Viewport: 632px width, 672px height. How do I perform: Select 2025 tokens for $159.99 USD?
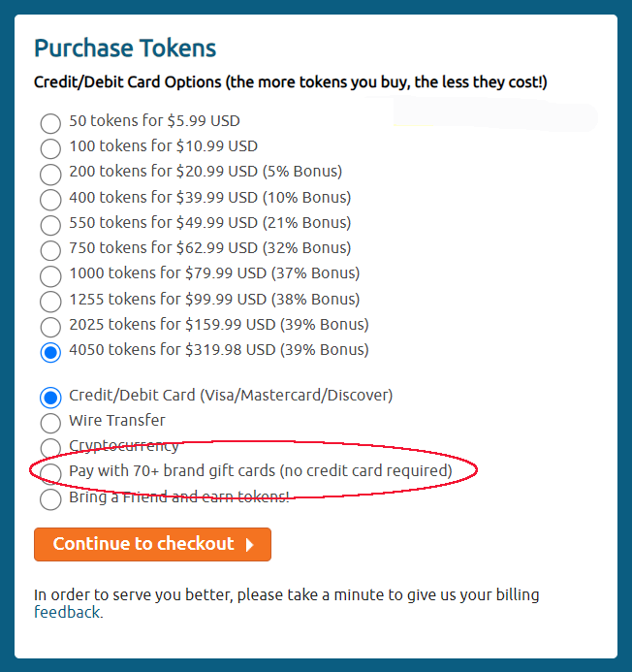[x=50, y=326]
